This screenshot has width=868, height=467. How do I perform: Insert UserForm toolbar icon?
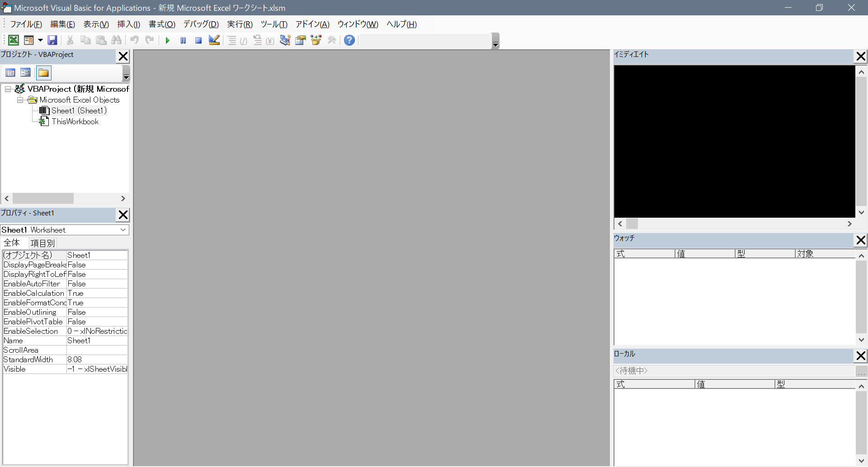pyautogui.click(x=29, y=40)
